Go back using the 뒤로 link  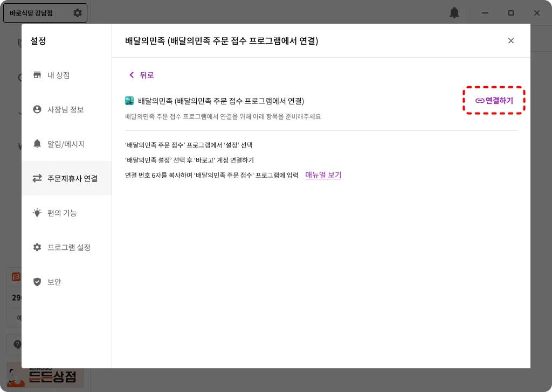click(142, 75)
